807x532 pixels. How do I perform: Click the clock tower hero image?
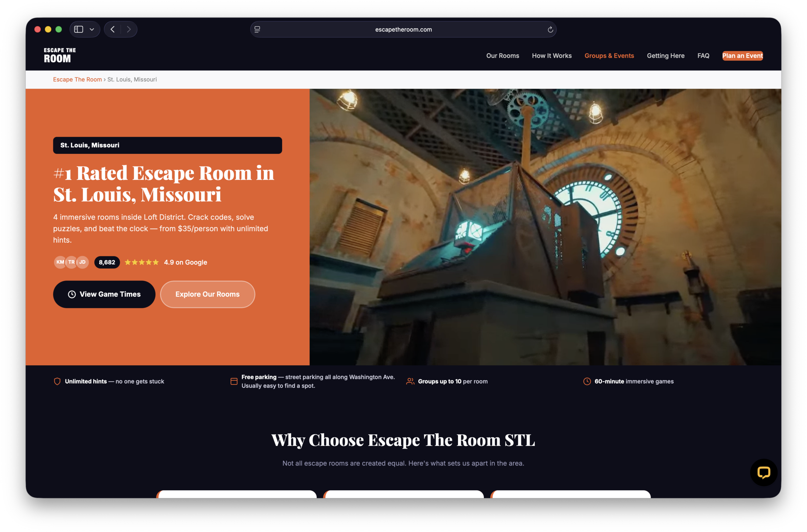pyautogui.click(x=545, y=227)
